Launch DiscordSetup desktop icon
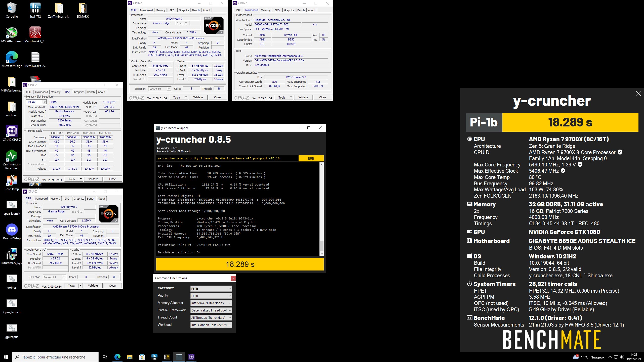The width and height of the screenshot is (644, 362). pyautogui.click(x=12, y=232)
